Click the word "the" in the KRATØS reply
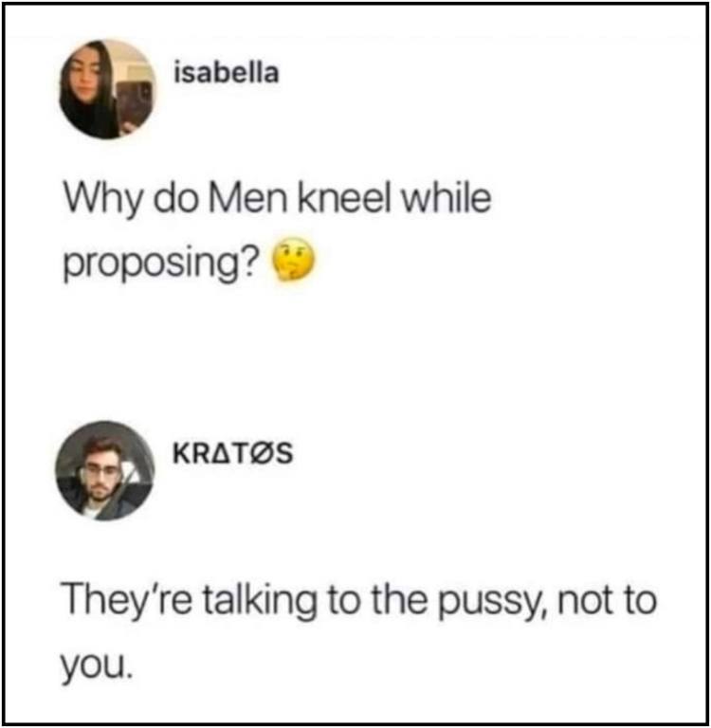The image size is (711, 728). [400, 599]
